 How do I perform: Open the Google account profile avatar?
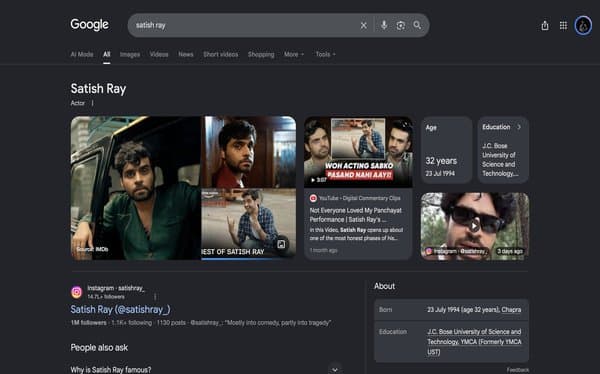tap(583, 26)
